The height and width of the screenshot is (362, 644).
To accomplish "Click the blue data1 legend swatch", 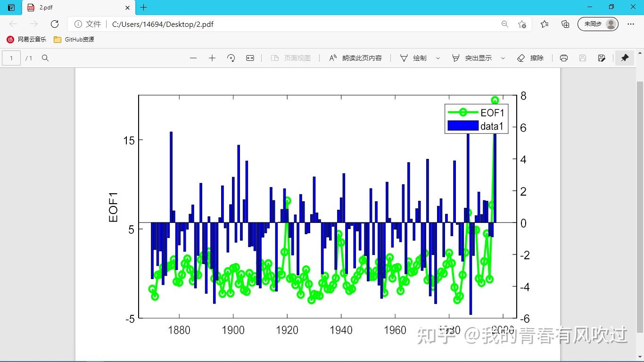I will tap(463, 126).
